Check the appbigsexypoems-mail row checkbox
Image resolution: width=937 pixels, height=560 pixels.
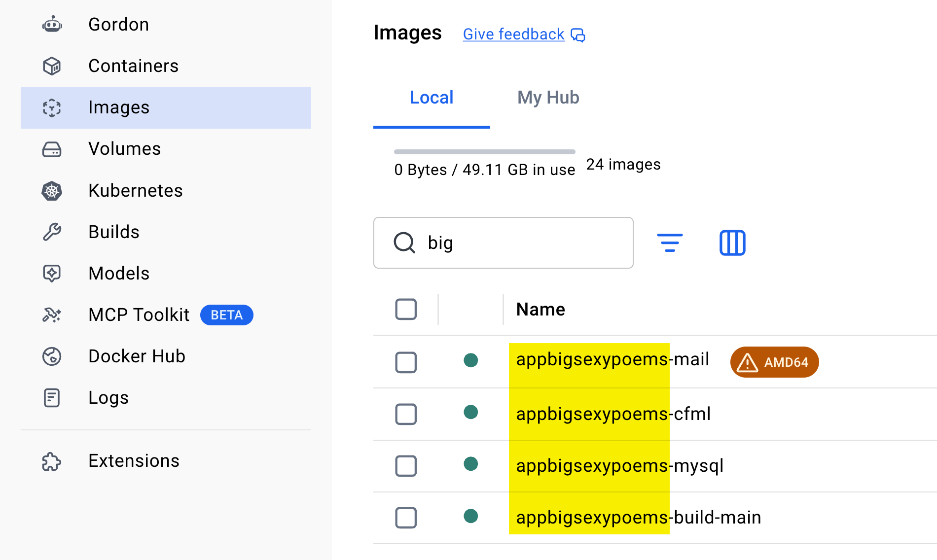pyautogui.click(x=406, y=362)
